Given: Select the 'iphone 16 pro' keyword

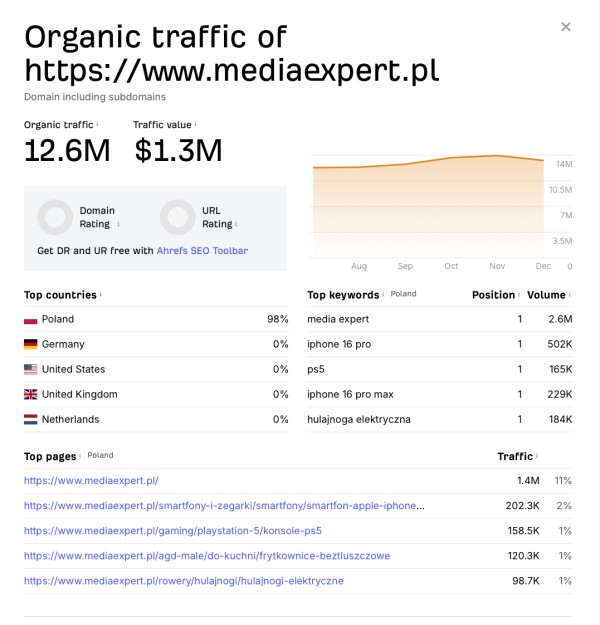Looking at the screenshot, I should (x=339, y=344).
